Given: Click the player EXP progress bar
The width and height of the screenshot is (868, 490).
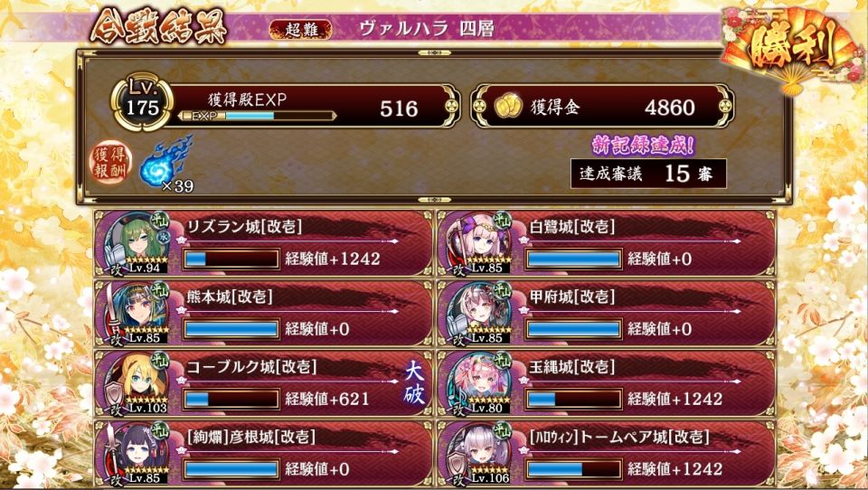Looking at the screenshot, I should click(258, 116).
